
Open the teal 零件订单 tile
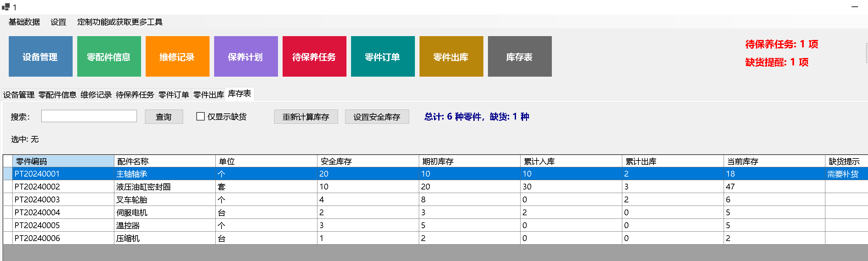click(x=382, y=56)
